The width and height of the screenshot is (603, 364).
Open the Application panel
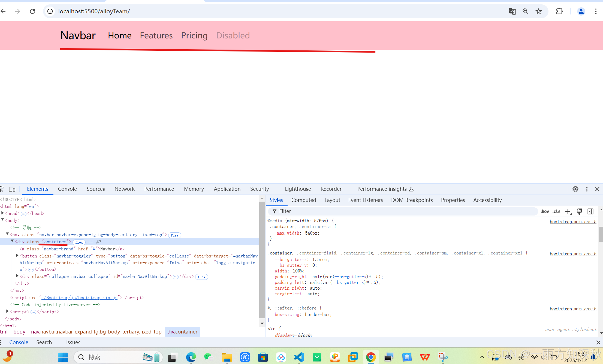pos(227,189)
